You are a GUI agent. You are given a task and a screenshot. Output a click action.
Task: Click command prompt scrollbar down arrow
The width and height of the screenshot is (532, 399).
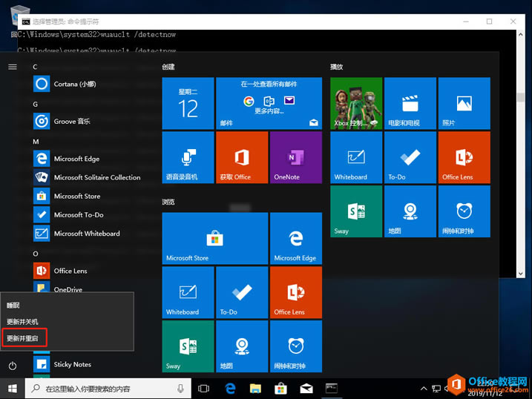point(520,274)
